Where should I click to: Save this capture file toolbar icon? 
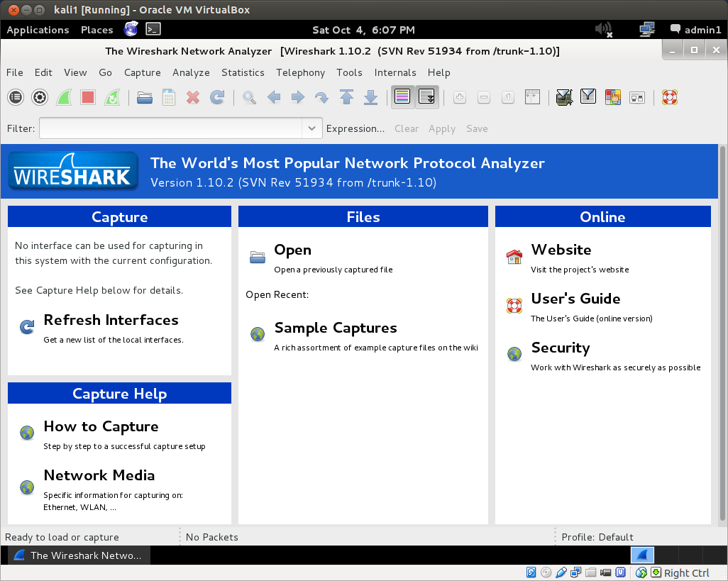169,97
